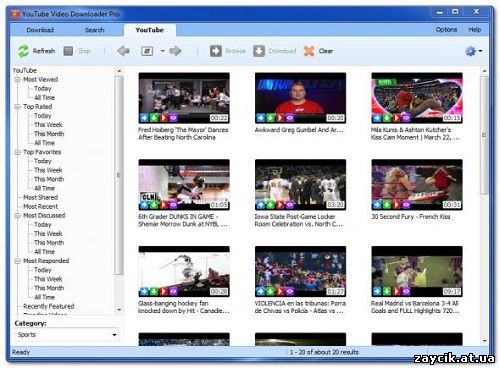Screen dimensions: 500x368
Task: Click the Browse toolbar icon
Action: pos(216,51)
